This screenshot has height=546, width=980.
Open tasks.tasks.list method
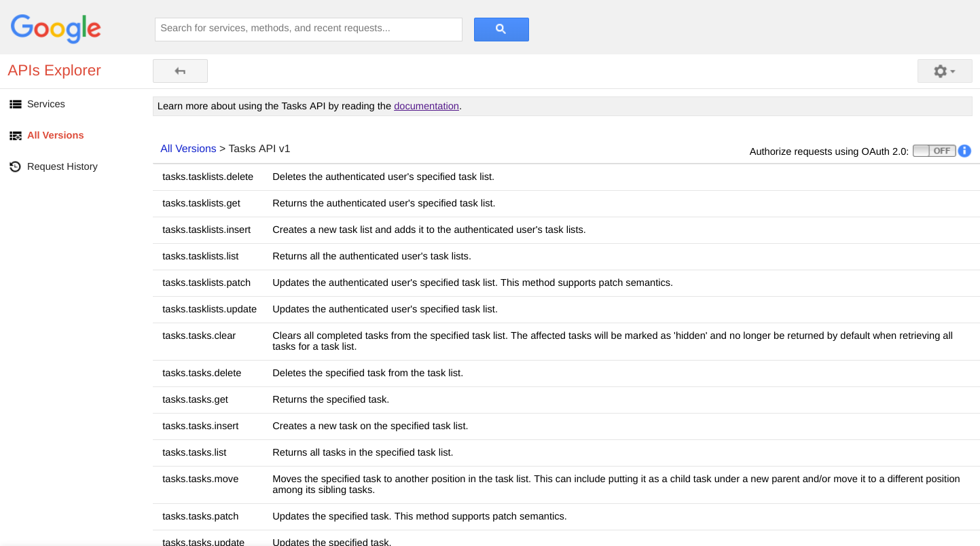[x=194, y=452]
